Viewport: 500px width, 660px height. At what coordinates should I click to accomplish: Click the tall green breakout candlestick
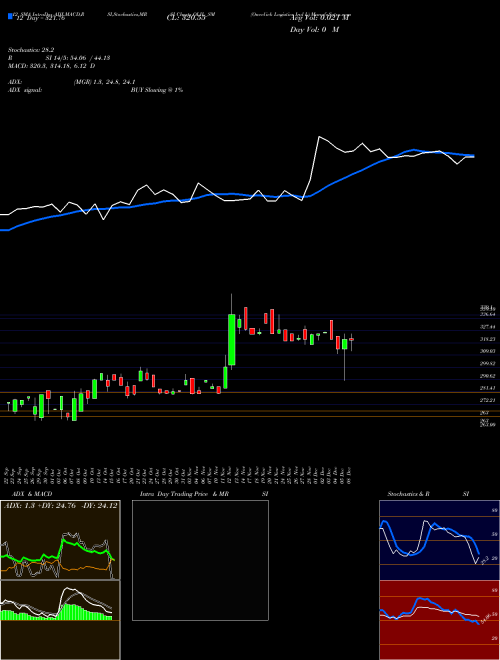pyautogui.click(x=232, y=339)
